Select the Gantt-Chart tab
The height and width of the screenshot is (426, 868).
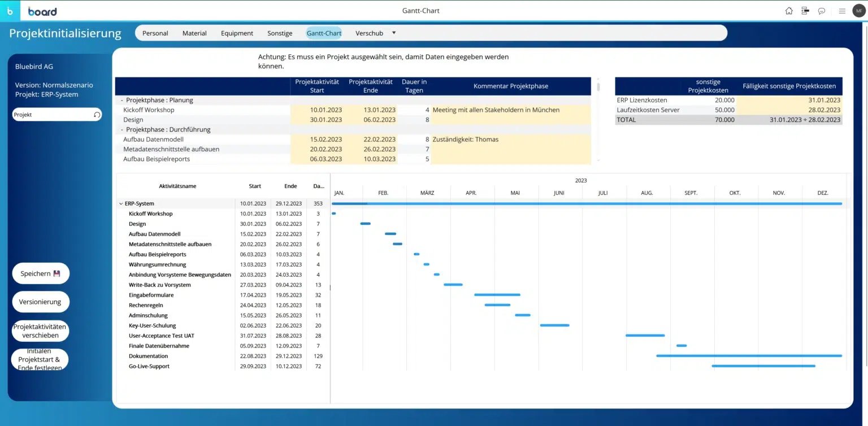pyautogui.click(x=324, y=33)
